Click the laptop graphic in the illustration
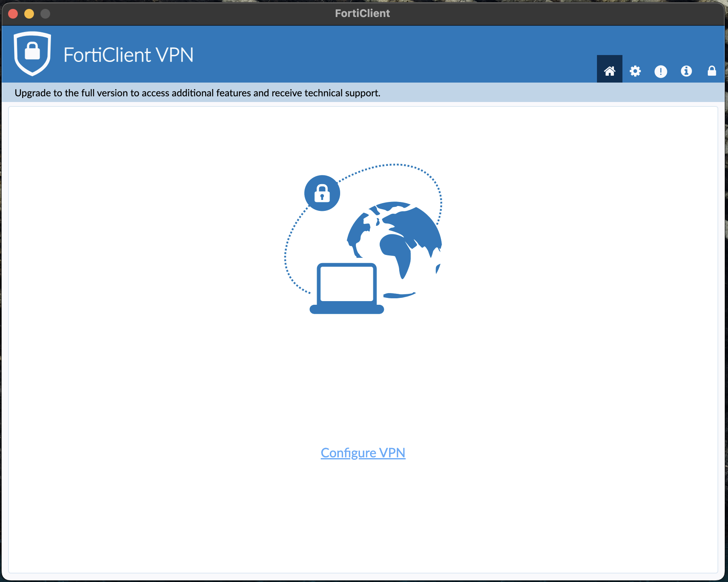Image resolution: width=728 pixels, height=582 pixels. pos(347,288)
